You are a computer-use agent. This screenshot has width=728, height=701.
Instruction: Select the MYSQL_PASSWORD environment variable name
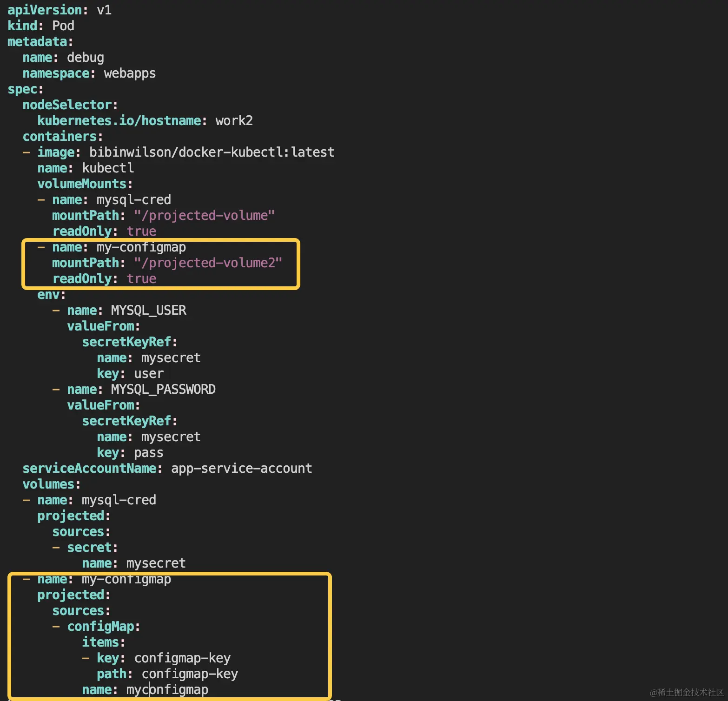(163, 389)
